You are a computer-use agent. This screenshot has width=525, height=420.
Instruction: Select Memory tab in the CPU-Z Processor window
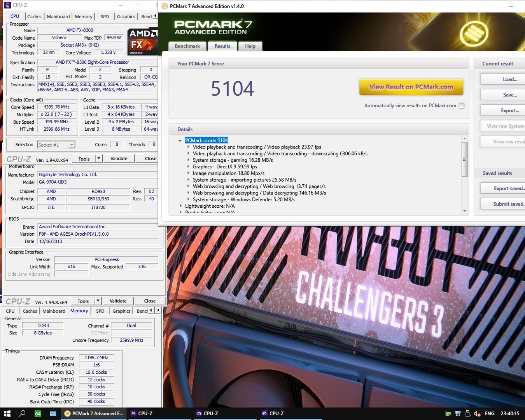[x=84, y=17]
